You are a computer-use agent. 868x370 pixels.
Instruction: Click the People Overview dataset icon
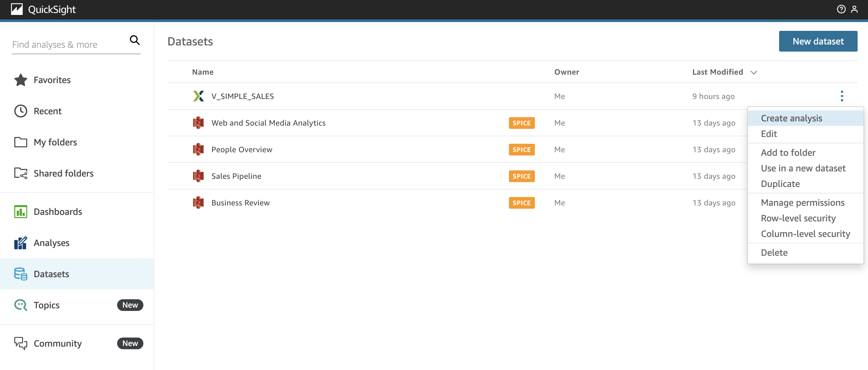point(199,149)
